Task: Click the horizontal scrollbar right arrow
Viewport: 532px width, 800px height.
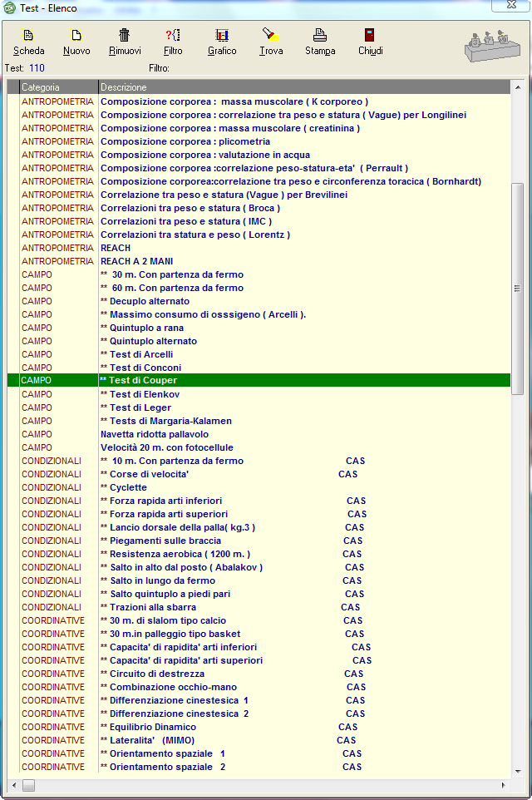Action: coord(504,785)
